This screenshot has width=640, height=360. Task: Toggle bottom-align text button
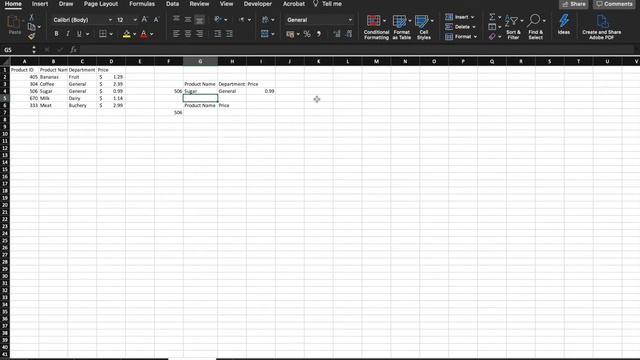pyautogui.click(x=199, y=19)
